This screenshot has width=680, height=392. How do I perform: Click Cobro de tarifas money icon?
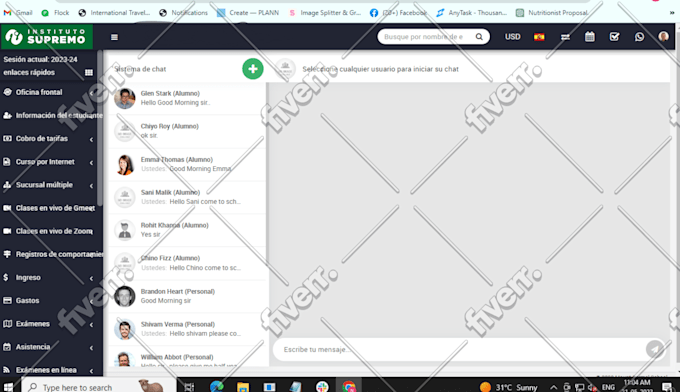pyautogui.click(x=7, y=138)
